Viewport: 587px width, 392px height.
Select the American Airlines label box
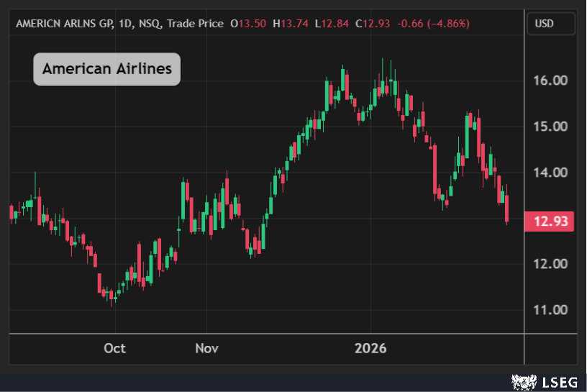click(106, 69)
